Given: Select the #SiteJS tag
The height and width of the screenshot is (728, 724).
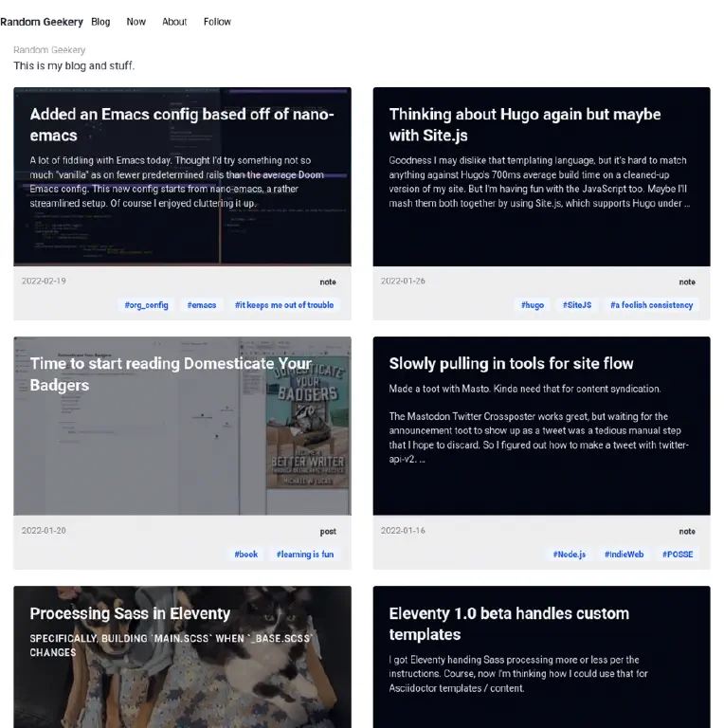Looking at the screenshot, I should pyautogui.click(x=577, y=305).
